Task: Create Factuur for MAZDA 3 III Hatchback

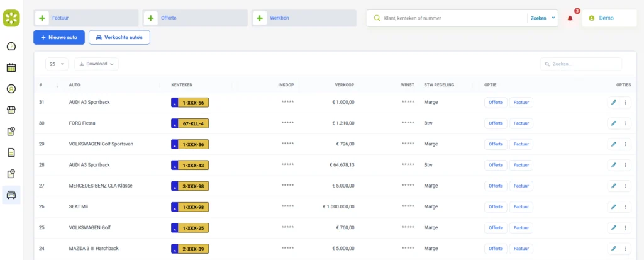Action: tap(521, 249)
